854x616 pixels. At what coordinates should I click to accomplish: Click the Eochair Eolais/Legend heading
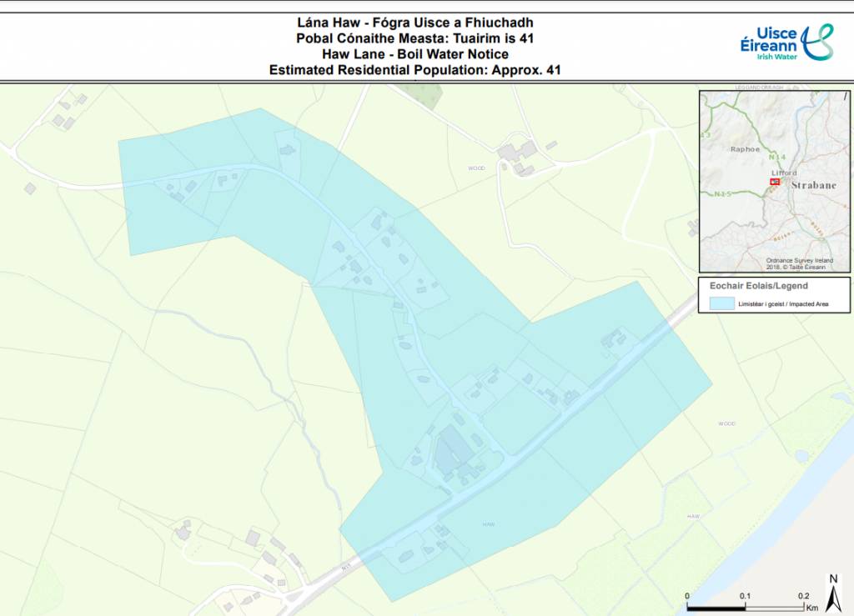pos(746,286)
